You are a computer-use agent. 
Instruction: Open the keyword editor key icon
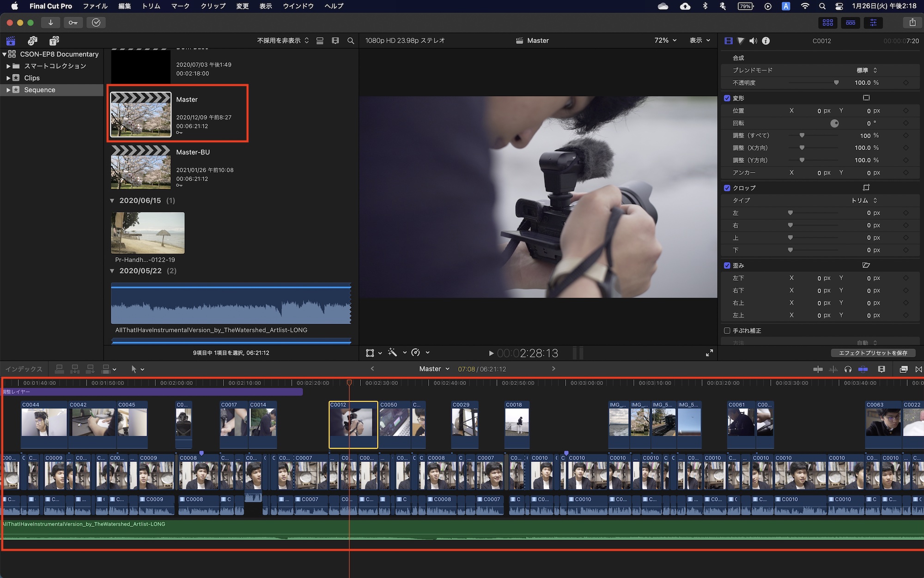click(x=73, y=23)
